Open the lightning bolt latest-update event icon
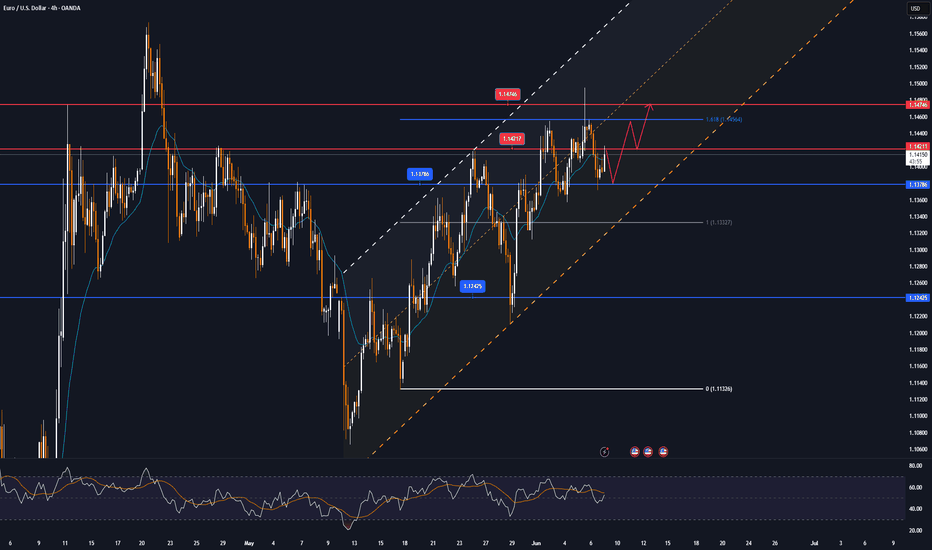The height and width of the screenshot is (550, 932). (604, 452)
